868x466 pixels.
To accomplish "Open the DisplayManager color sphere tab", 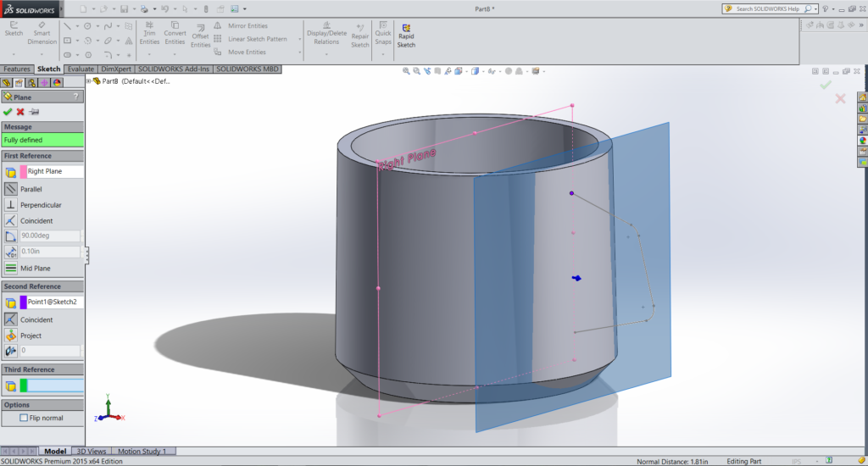I will [57, 82].
